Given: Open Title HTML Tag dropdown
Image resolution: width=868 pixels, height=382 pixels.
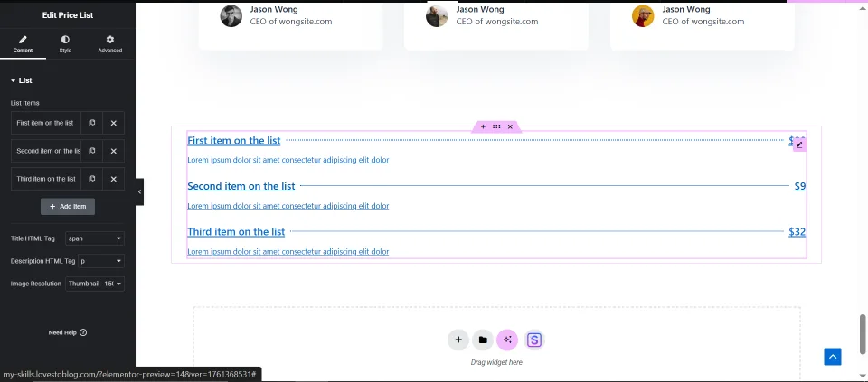Looking at the screenshot, I should pos(95,238).
